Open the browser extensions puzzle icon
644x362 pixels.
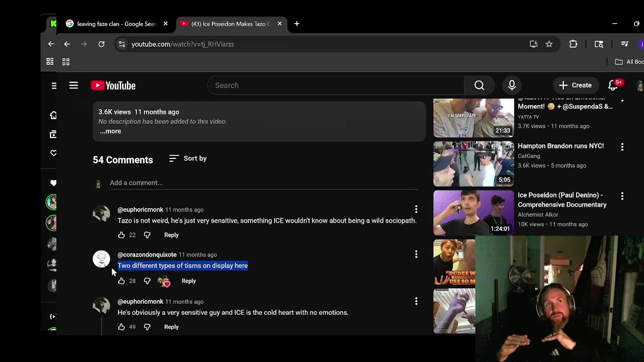[573, 44]
